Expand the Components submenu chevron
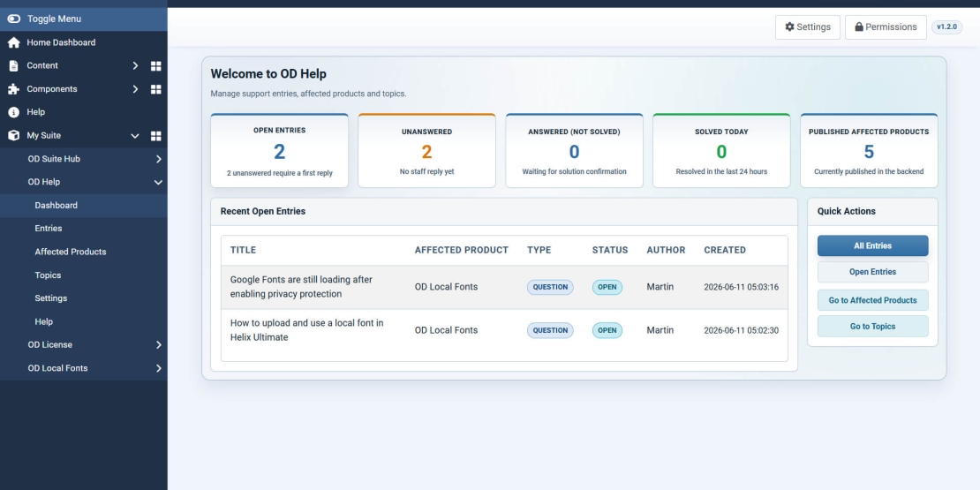The height and width of the screenshot is (490, 980). 135,89
